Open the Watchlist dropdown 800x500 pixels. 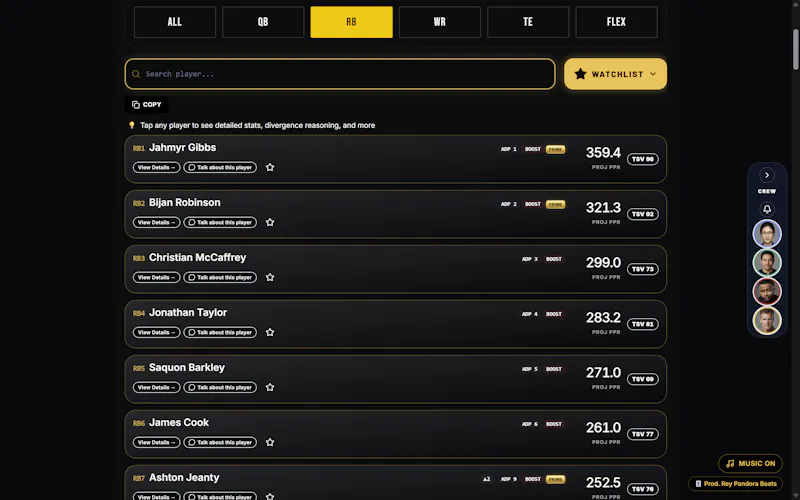pos(615,74)
